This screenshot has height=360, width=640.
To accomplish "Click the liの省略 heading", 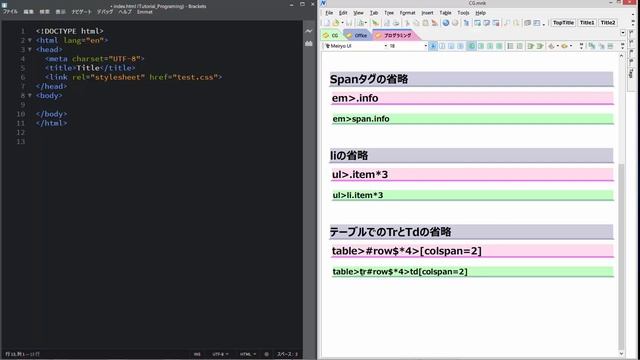I will coord(471,156).
